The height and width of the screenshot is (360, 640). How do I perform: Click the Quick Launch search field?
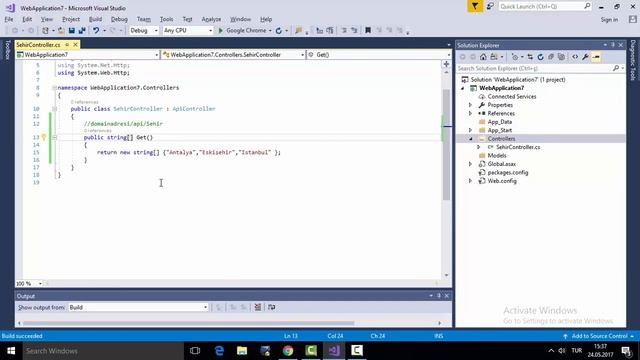pyautogui.click(x=544, y=6)
